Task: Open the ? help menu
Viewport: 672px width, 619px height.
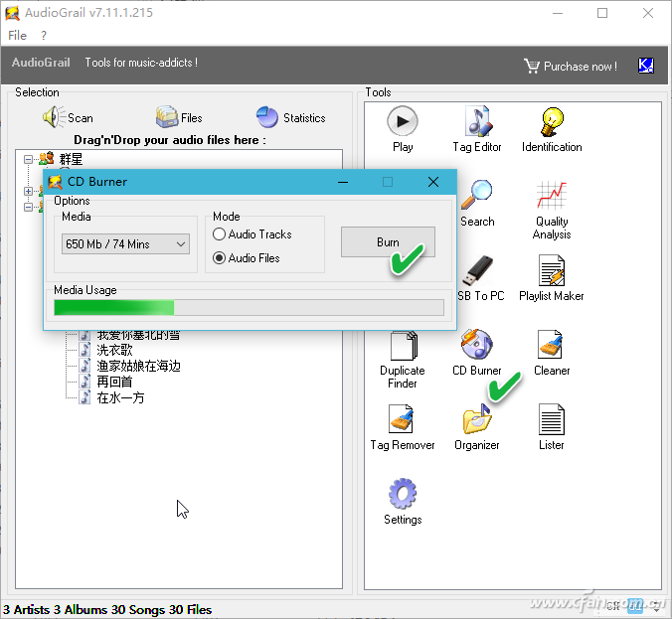Action: pos(44,35)
